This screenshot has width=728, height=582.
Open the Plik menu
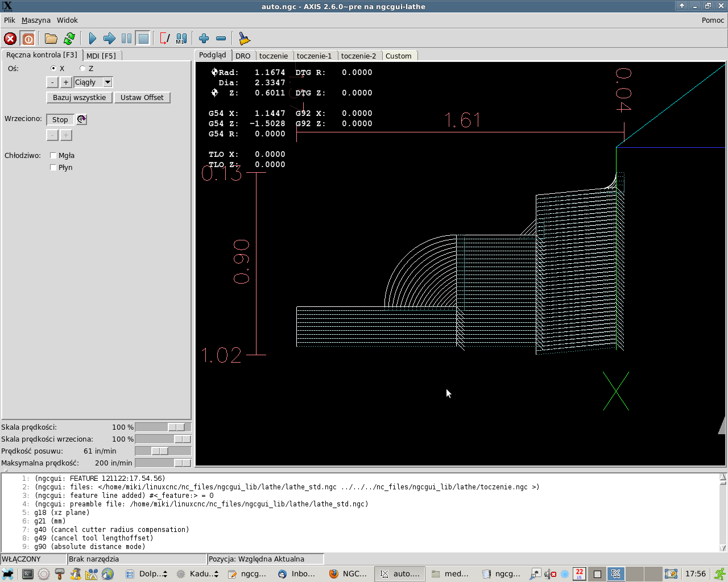pyautogui.click(x=10, y=20)
